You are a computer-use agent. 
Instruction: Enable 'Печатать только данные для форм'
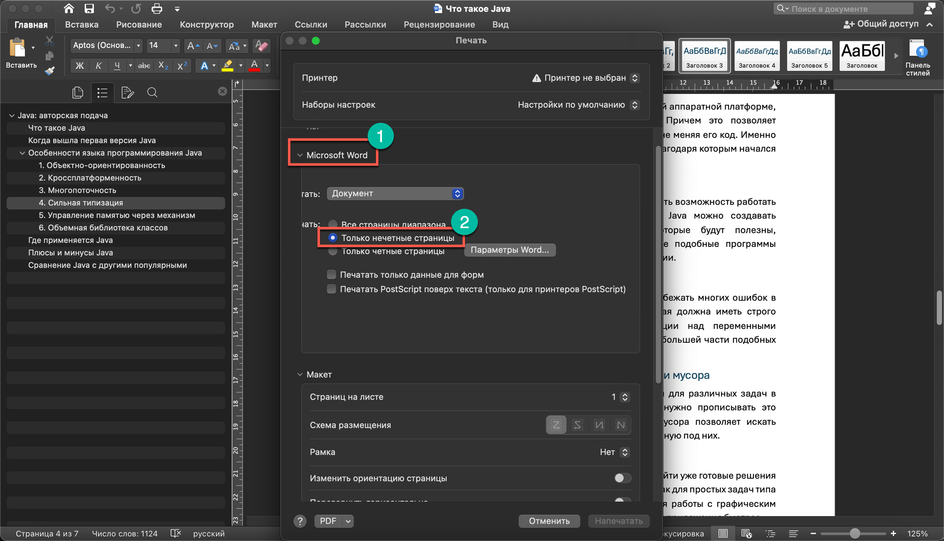pyautogui.click(x=331, y=274)
